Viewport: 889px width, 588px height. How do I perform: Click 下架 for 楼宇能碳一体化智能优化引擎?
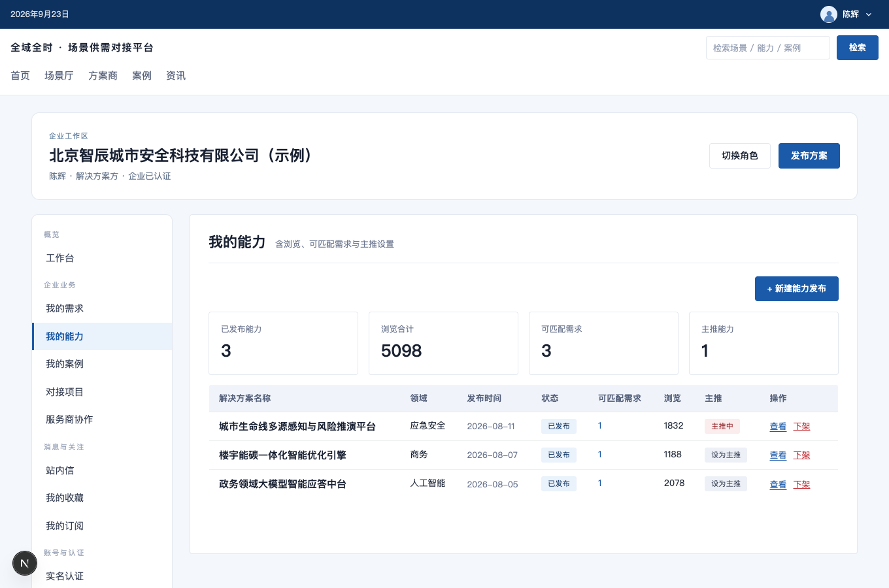pyautogui.click(x=801, y=455)
